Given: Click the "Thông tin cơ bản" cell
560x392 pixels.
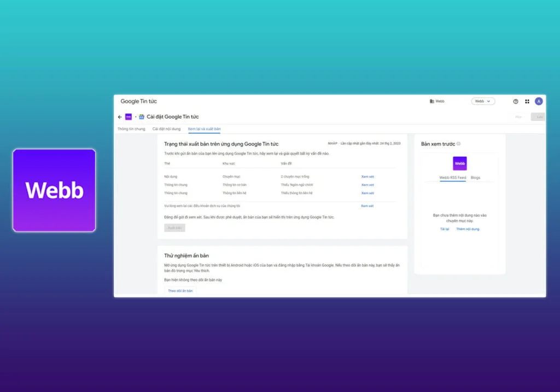Looking at the screenshot, I should (x=235, y=185).
